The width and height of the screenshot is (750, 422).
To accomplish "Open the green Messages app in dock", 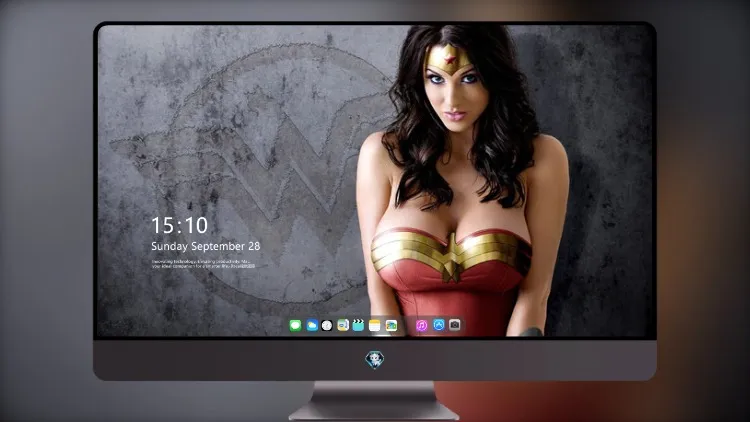I will tap(295, 326).
